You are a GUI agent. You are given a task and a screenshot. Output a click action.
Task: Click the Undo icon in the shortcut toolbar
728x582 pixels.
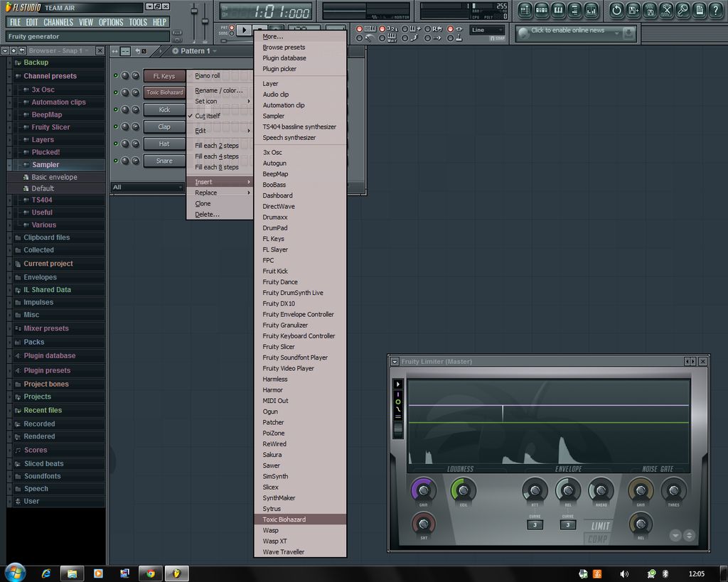[617, 11]
